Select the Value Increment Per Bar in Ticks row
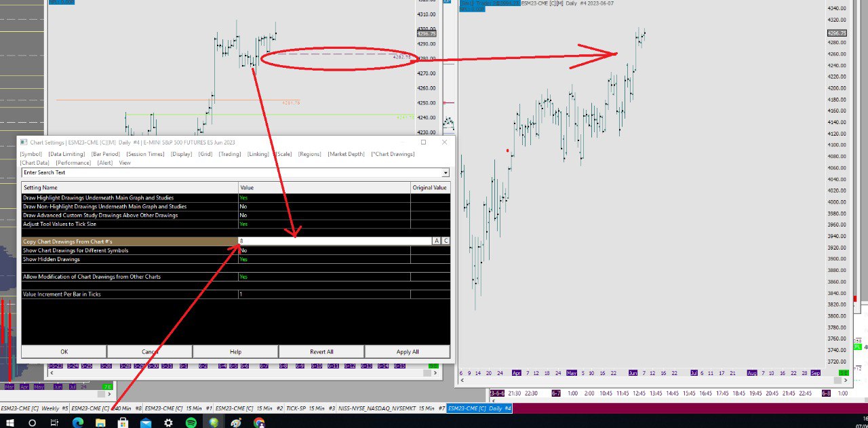This screenshot has width=868, height=428. tap(130, 294)
